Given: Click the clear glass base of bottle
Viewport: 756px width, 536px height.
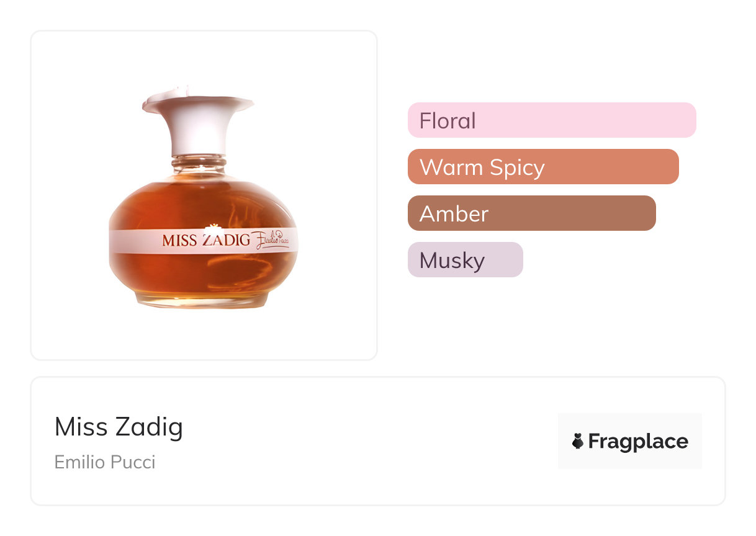Looking at the screenshot, I should pyautogui.click(x=204, y=303).
